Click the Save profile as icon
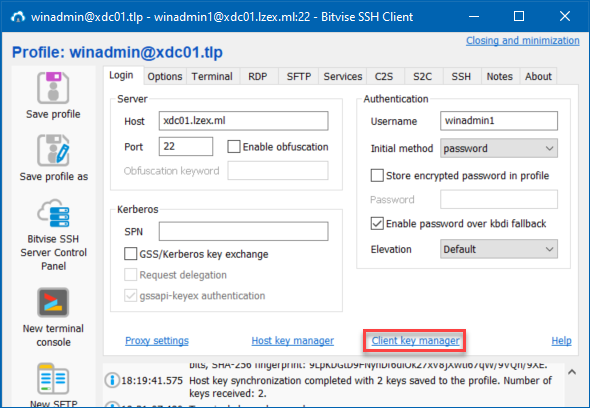Screen dimensions: 590x408 click(53, 150)
